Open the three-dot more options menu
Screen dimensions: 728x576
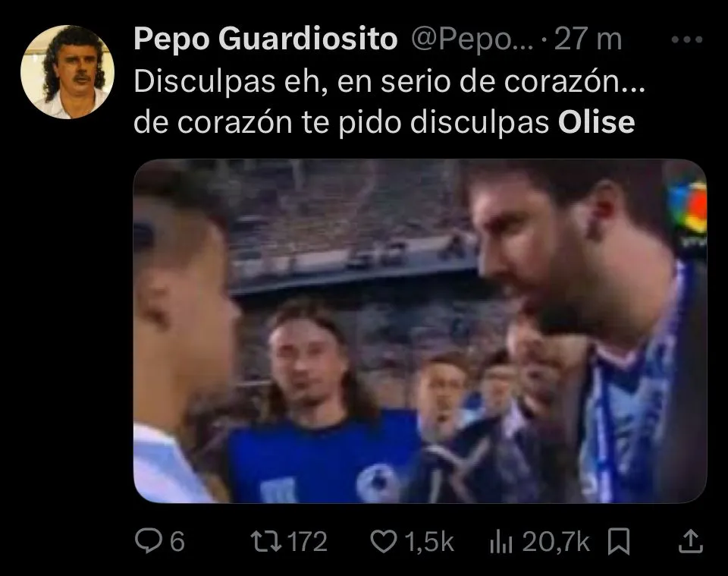[x=687, y=40]
